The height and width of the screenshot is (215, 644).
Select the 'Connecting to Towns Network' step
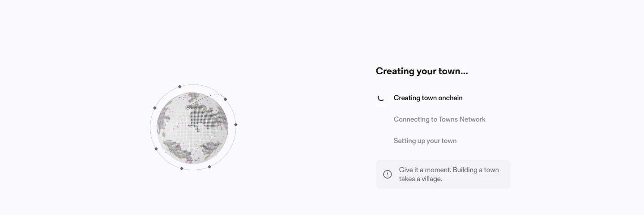439,119
